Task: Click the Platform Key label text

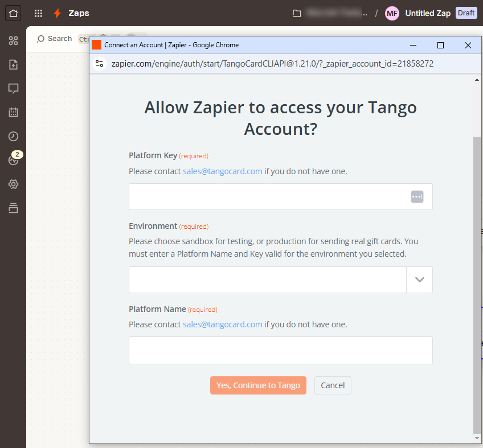Action: point(153,155)
